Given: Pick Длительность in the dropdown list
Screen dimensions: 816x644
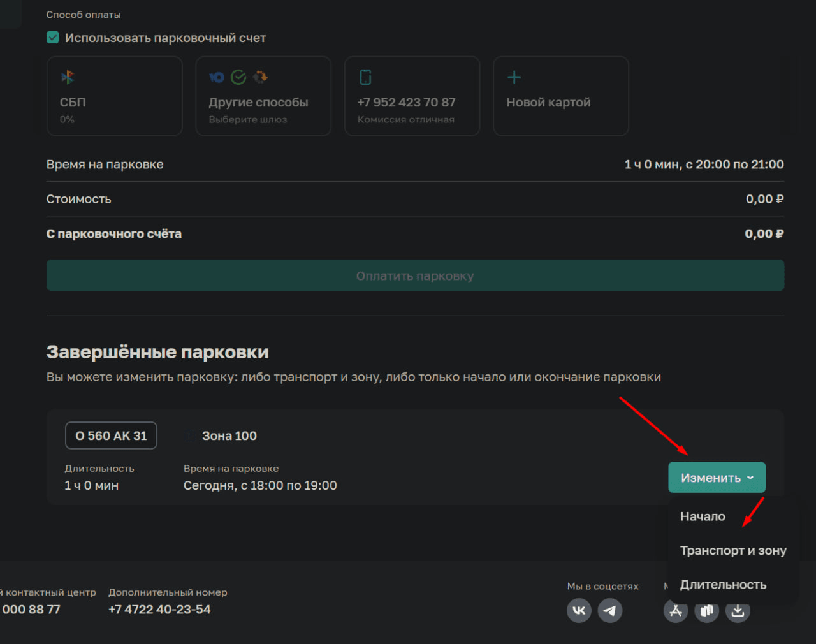Looking at the screenshot, I should [723, 585].
